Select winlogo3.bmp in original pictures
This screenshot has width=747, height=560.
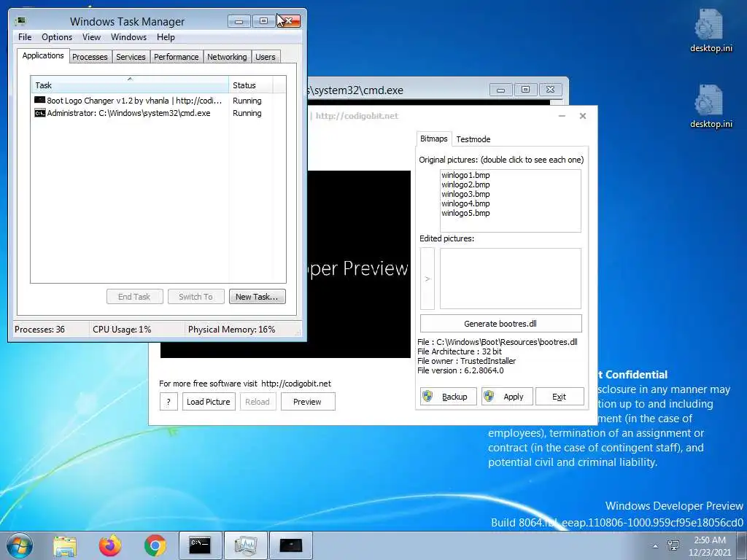pyautogui.click(x=465, y=194)
